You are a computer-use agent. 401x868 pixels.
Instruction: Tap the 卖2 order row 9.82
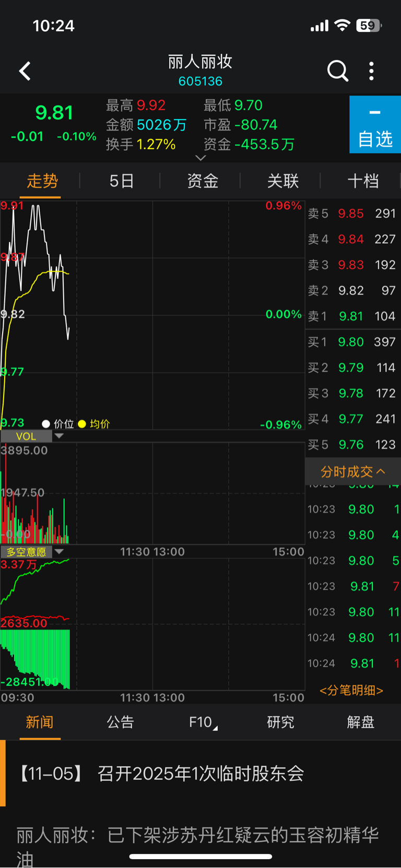point(352,290)
